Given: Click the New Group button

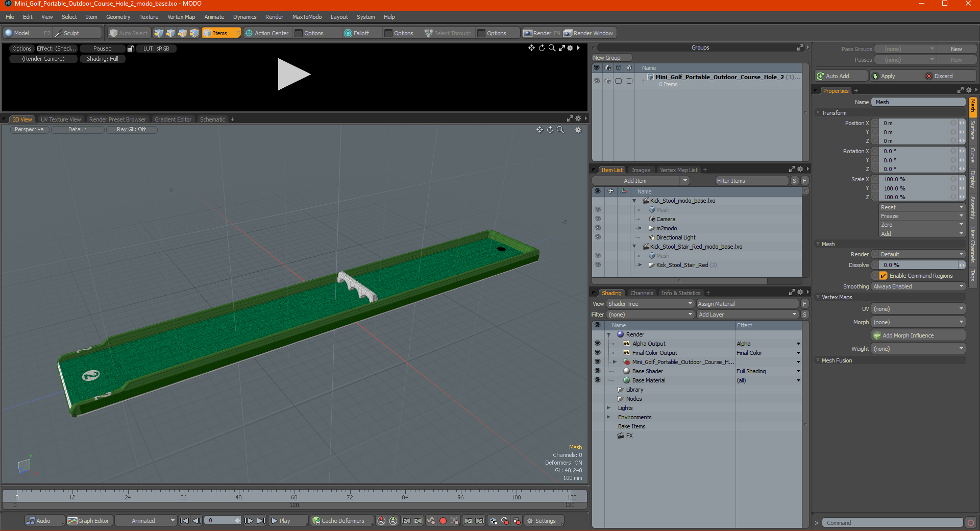Looking at the screenshot, I should pyautogui.click(x=611, y=58).
